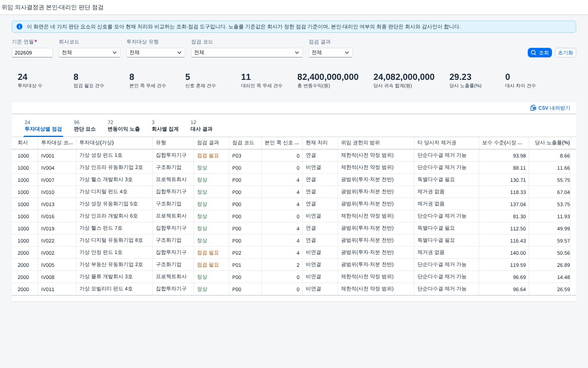Open the 점검 코드 dropdown
The image size is (588, 368).
click(247, 53)
